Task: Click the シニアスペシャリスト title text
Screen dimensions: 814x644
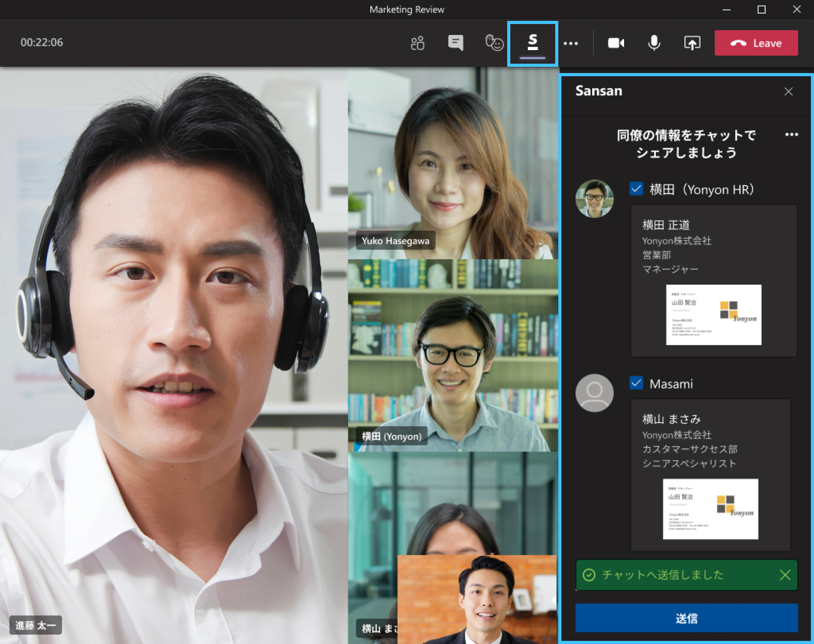Action: [689, 463]
